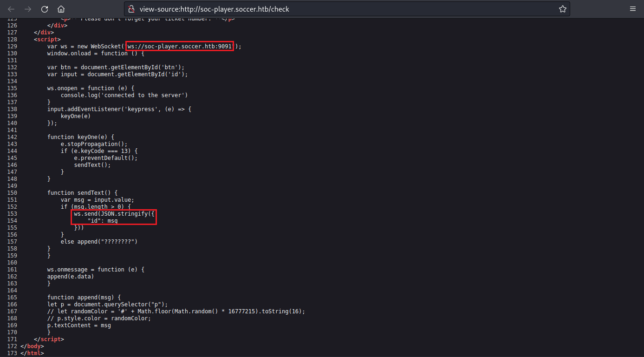644x357 pixels.
Task: Click the append(e.data) line
Action: click(x=71, y=277)
